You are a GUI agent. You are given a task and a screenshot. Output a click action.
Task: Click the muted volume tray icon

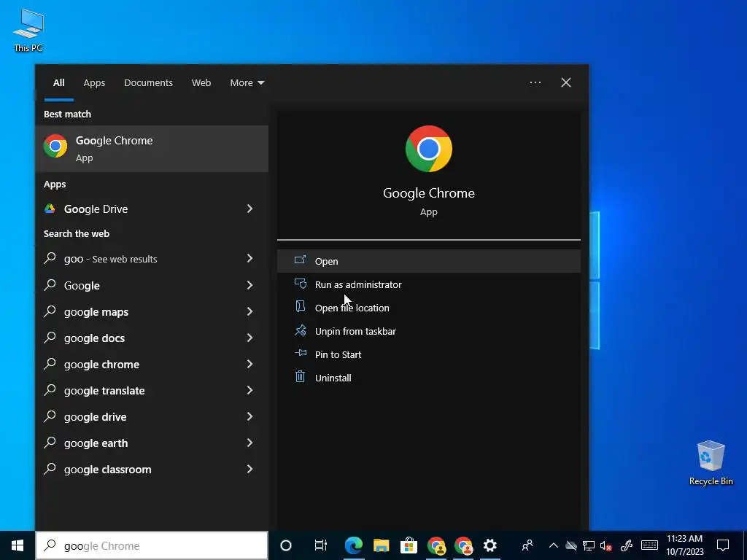[606, 545]
